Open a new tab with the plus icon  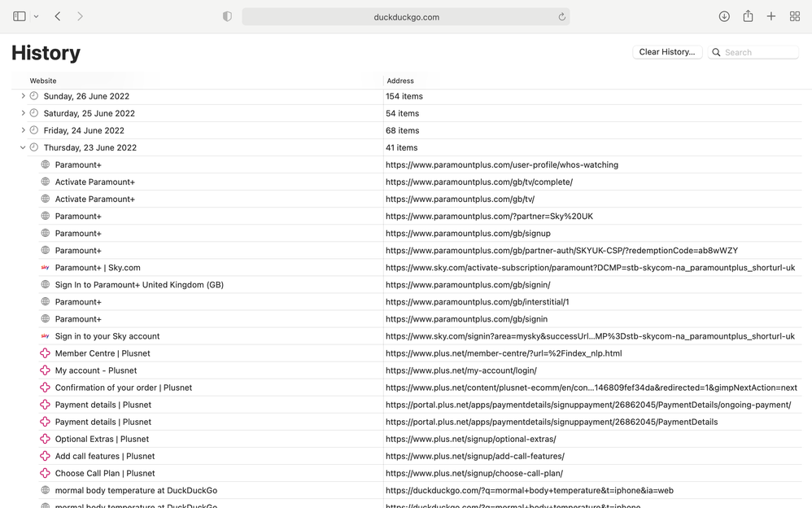pyautogui.click(x=771, y=15)
